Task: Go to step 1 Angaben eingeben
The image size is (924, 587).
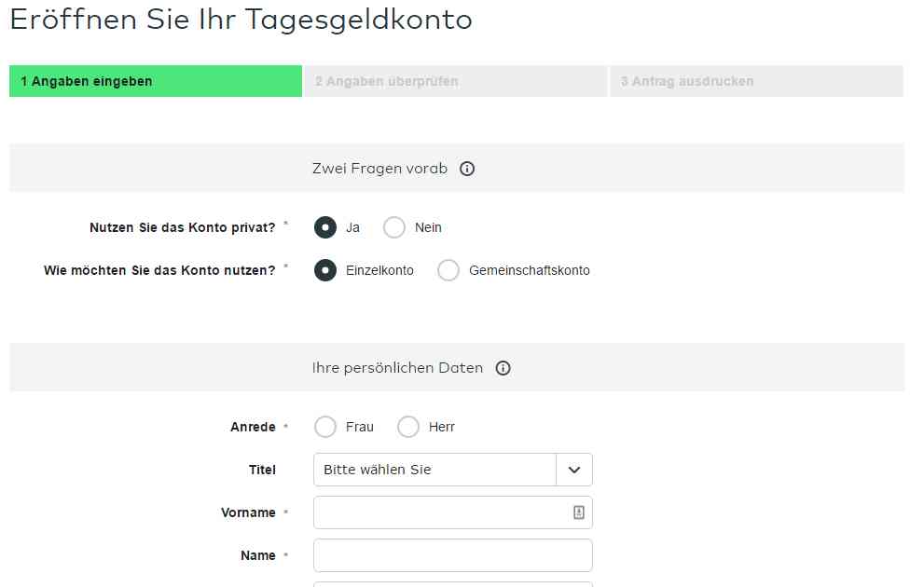Action: coord(156,81)
